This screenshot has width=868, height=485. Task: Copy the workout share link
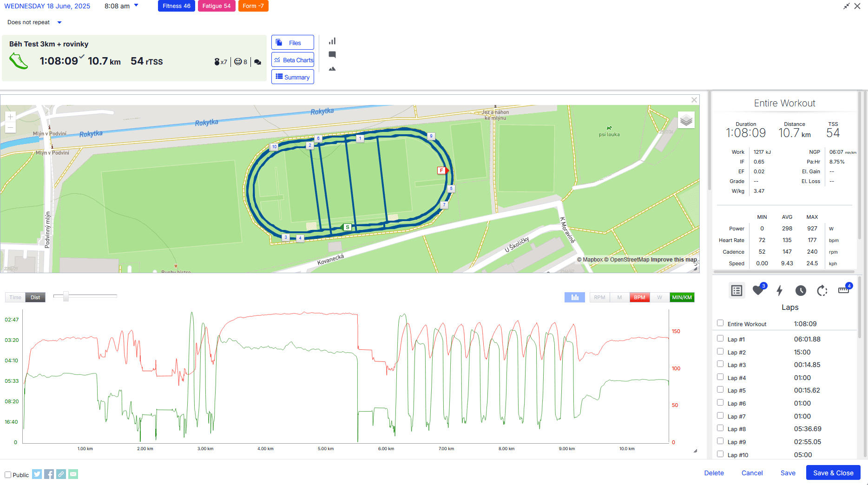pos(61,474)
